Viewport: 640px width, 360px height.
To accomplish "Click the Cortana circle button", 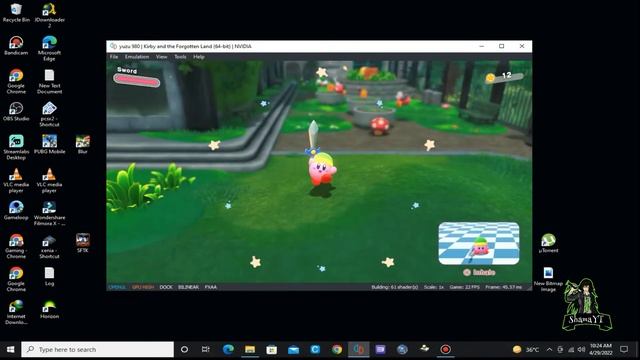I will coord(184,349).
